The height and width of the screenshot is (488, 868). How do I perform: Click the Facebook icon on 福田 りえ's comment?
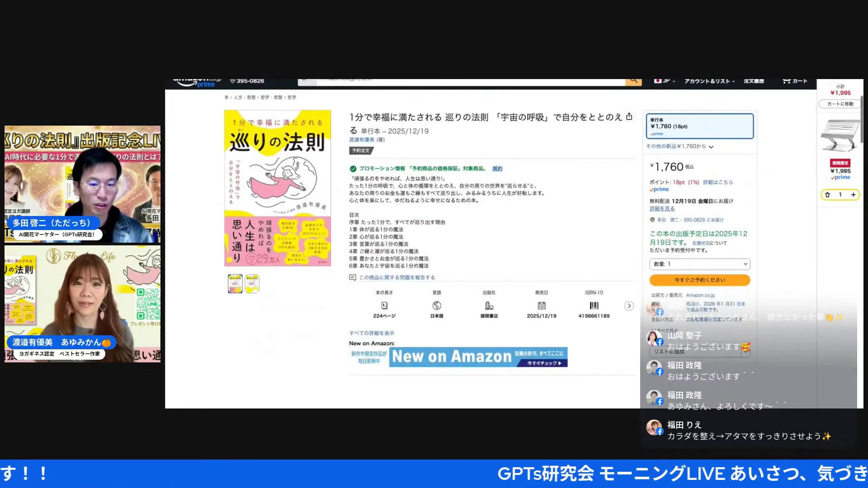660,431
